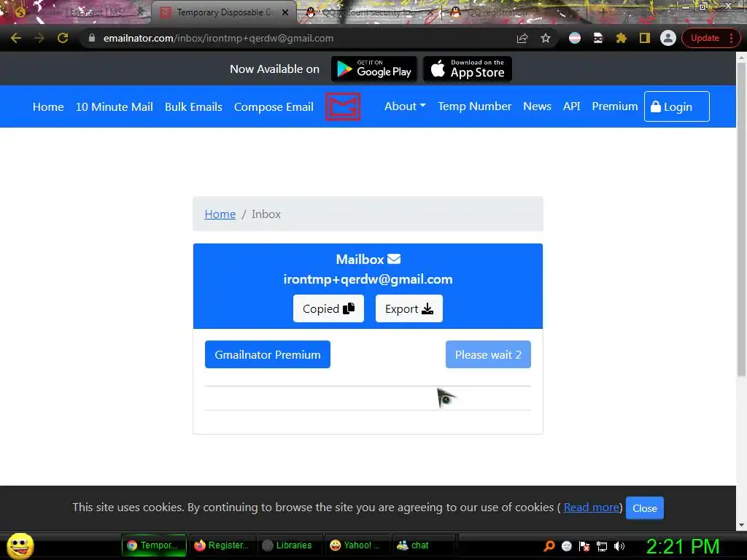Click the Emailnator envelope logo
The width and height of the screenshot is (747, 560).
pos(343,106)
